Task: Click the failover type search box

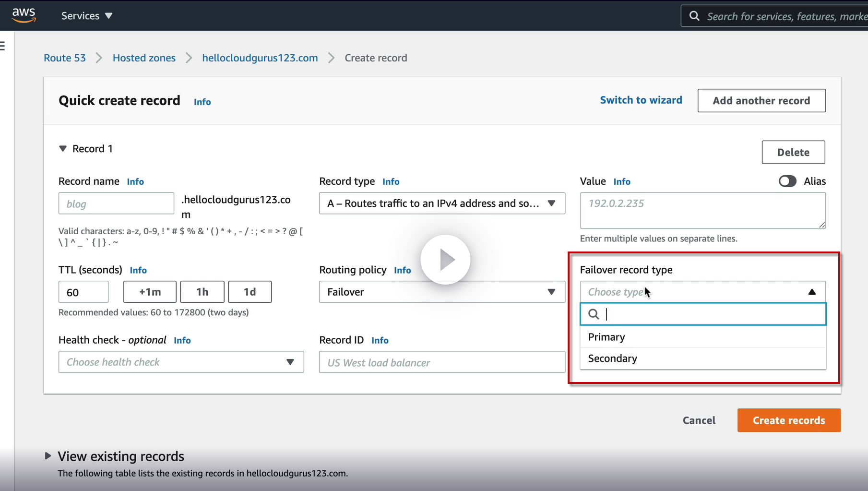Action: point(703,314)
